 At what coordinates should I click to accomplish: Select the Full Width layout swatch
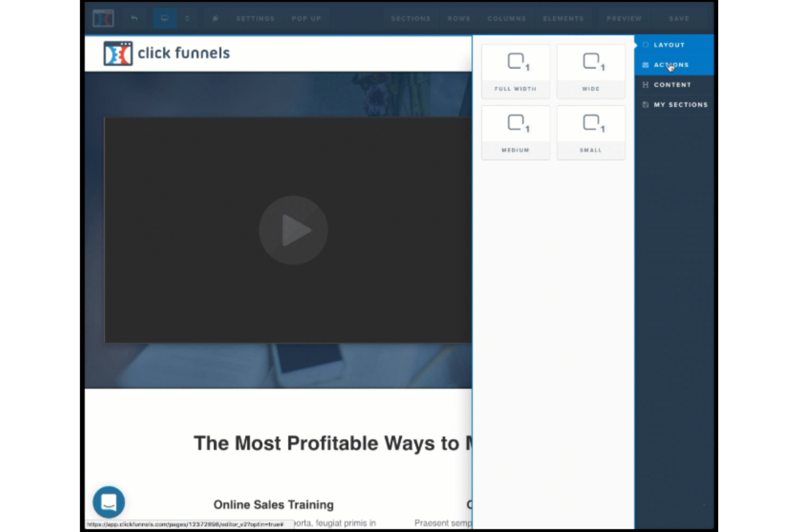click(x=515, y=71)
